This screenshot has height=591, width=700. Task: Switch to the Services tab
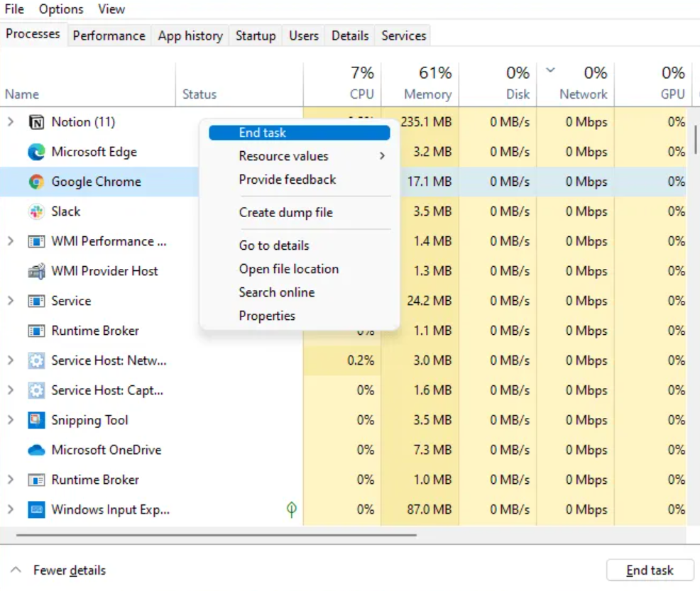coord(403,35)
